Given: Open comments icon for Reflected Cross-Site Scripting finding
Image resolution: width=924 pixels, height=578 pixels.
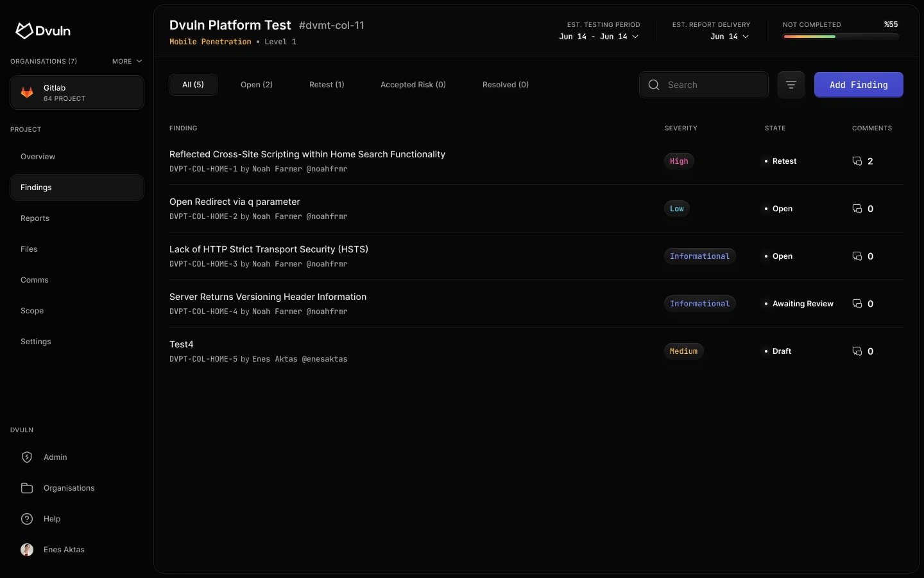Looking at the screenshot, I should pyautogui.click(x=857, y=161).
